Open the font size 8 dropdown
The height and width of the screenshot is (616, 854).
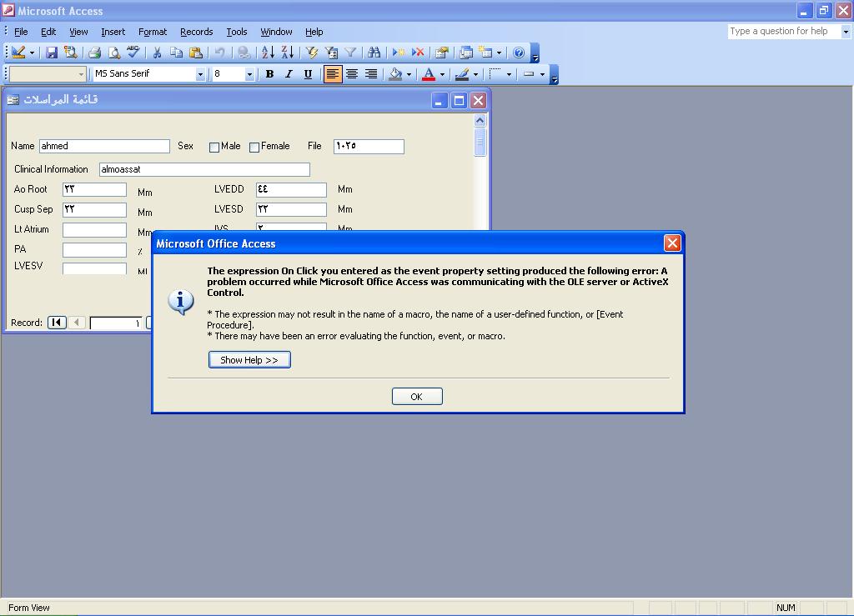pyautogui.click(x=249, y=74)
